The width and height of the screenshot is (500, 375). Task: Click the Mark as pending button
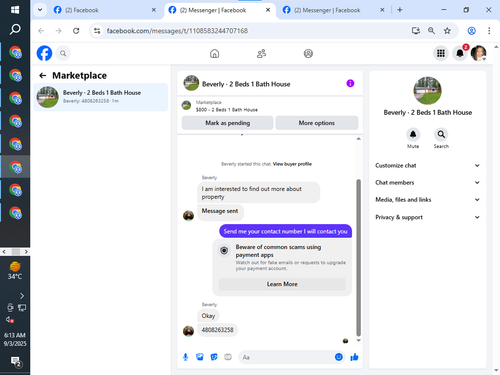point(227,123)
